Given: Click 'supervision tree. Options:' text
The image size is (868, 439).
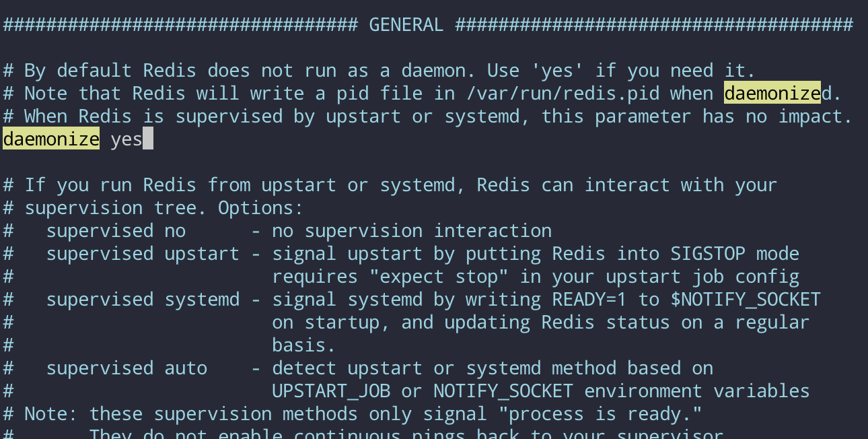Looking at the screenshot, I should coord(164,208).
